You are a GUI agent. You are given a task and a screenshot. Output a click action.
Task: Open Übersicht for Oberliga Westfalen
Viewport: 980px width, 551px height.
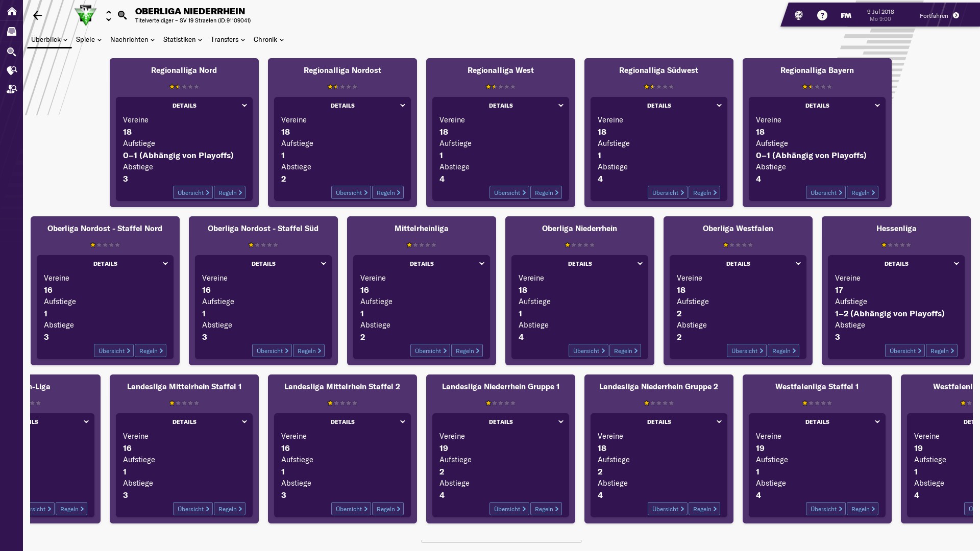point(747,351)
